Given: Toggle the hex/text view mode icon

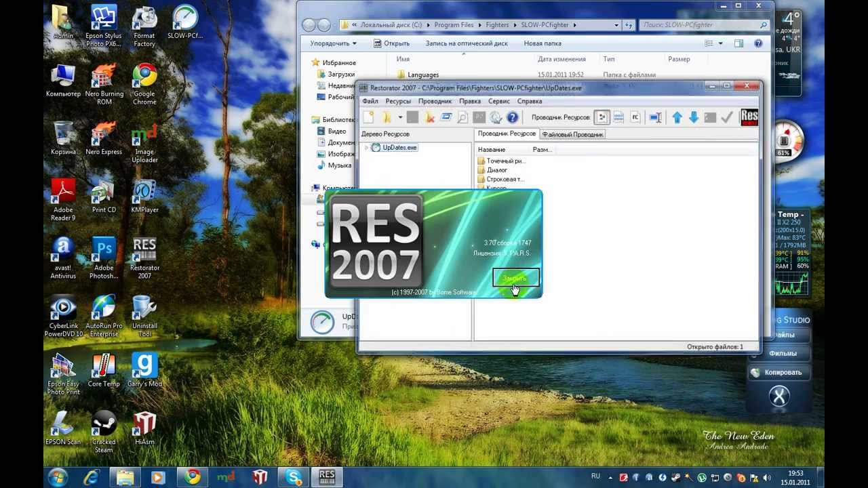Looking at the screenshot, I should [618, 117].
